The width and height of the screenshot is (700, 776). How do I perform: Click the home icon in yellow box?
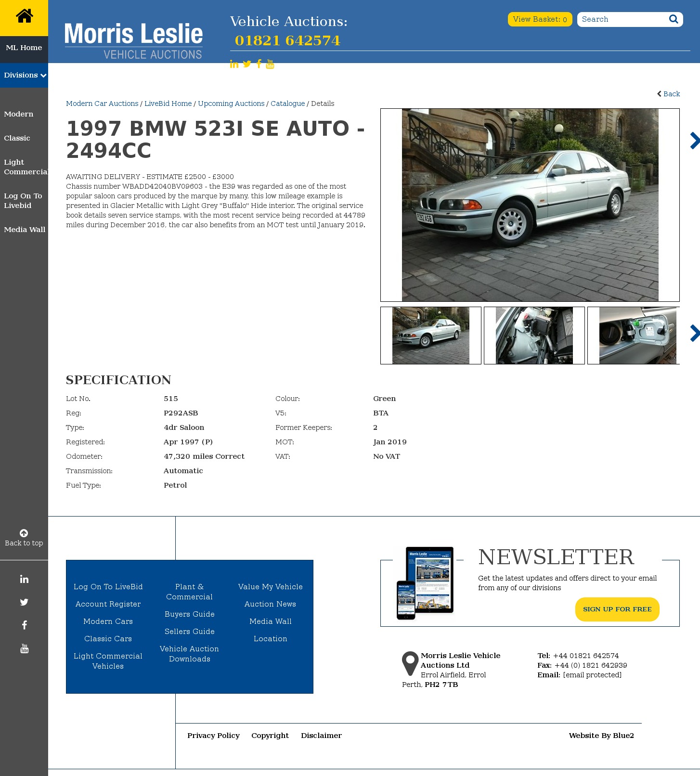coord(24,16)
